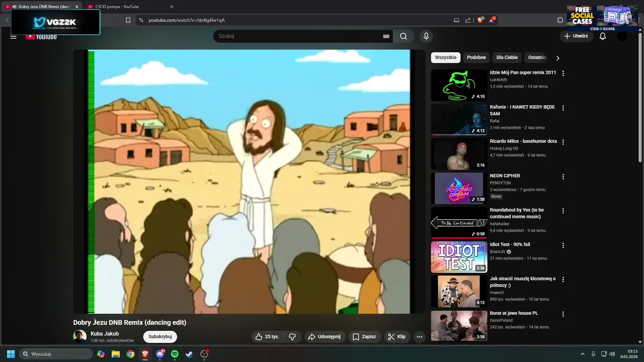This screenshot has width=644, height=362.
Task: Open options for Roundabout by Yes video
Action: 563,211
